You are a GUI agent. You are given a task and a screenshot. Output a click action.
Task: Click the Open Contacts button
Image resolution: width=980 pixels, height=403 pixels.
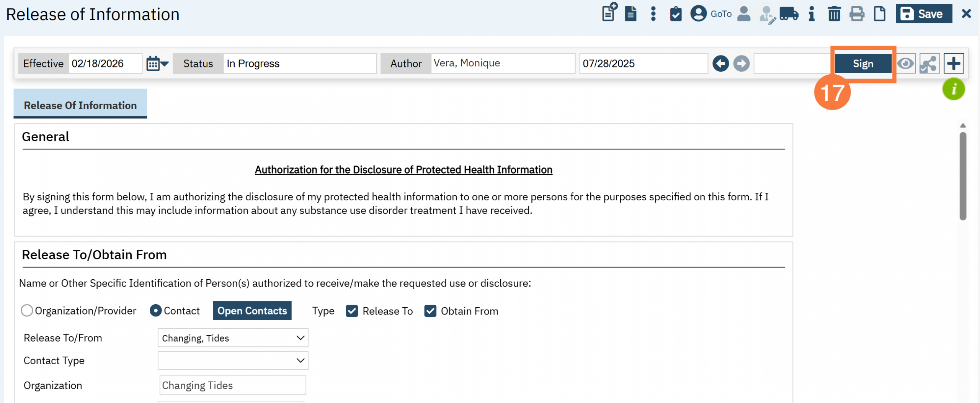pyautogui.click(x=252, y=311)
